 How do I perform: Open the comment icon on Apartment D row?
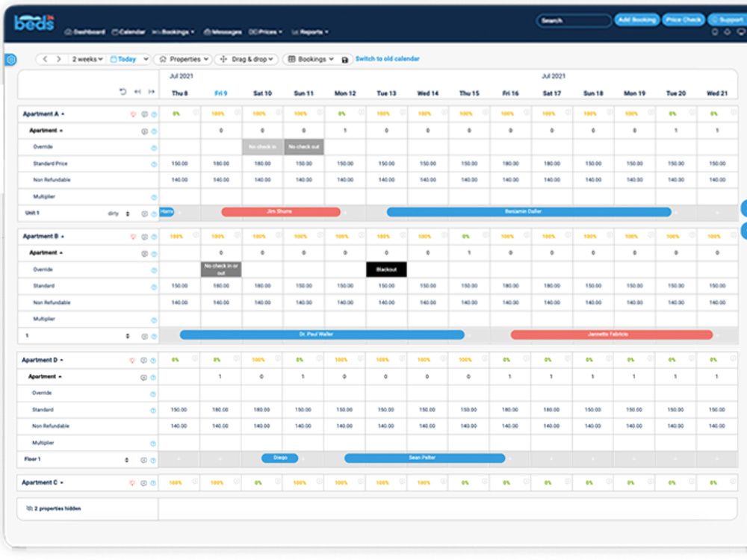pos(143,361)
